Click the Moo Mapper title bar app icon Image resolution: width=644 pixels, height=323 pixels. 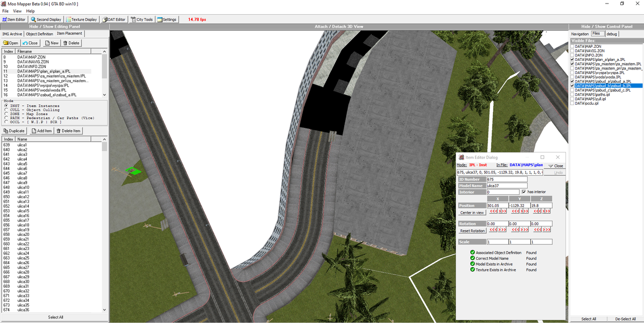[x=4, y=4]
